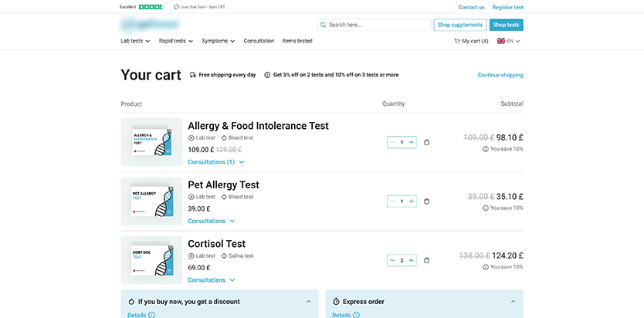This screenshot has height=318, width=644.
Task: Click the search magnifier icon
Action: click(323, 25)
